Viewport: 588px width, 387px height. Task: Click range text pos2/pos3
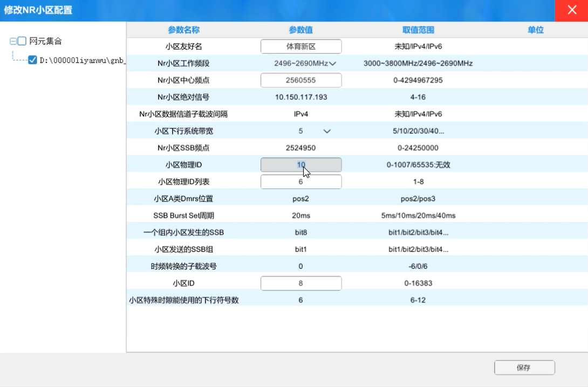[418, 199]
